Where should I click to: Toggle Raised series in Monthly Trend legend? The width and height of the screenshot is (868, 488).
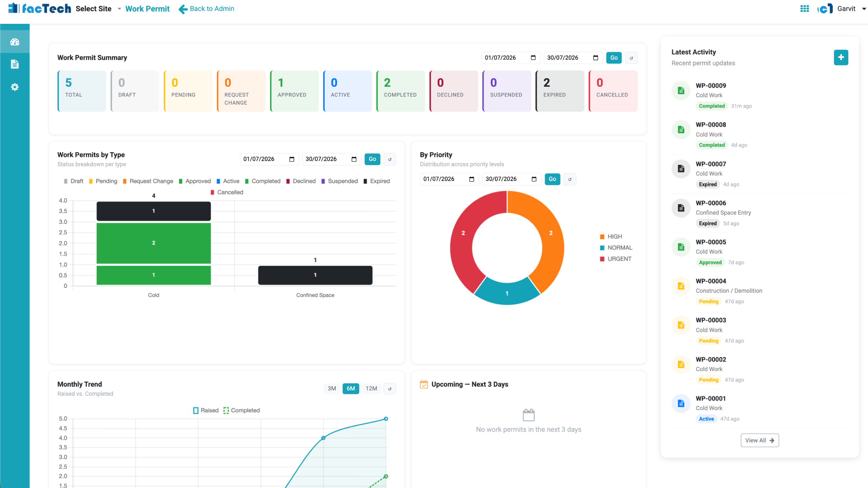206,410
